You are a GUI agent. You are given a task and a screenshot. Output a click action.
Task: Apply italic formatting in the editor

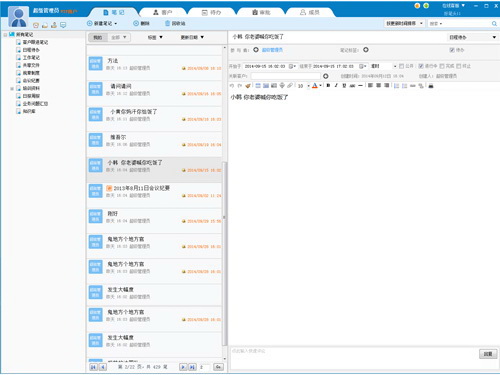tap(336, 86)
